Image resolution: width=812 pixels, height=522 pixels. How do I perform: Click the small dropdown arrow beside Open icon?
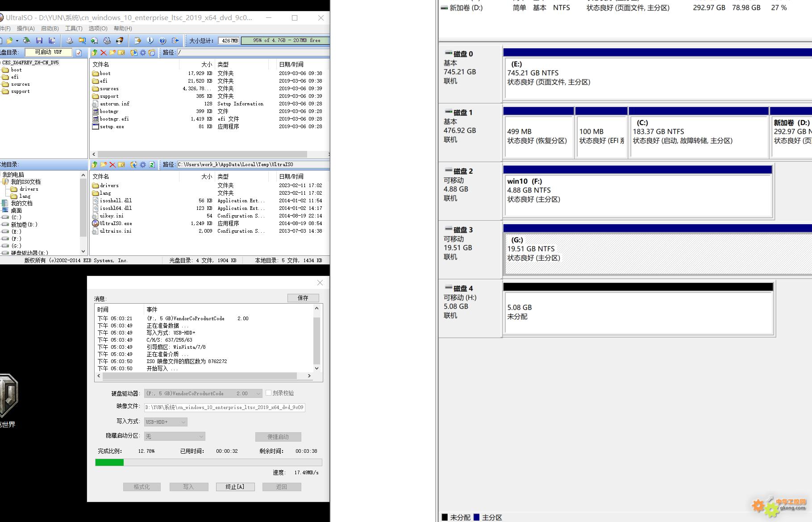17,41
